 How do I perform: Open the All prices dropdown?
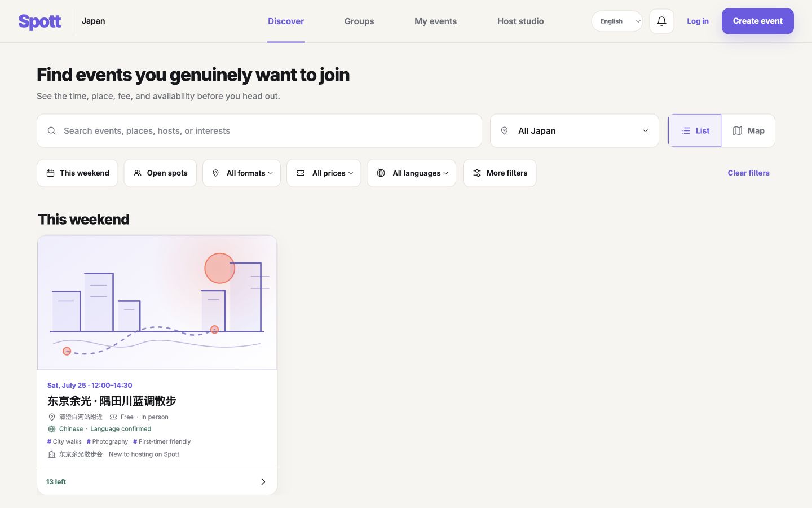point(324,173)
